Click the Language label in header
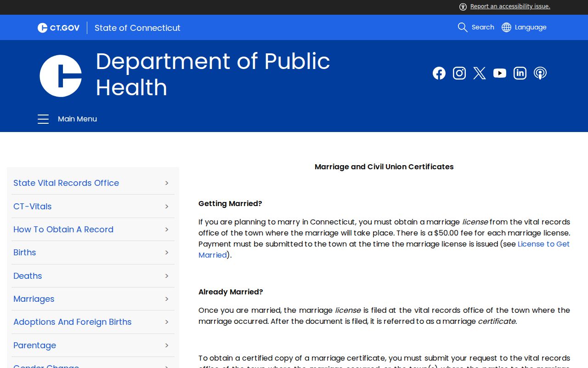588x368 pixels. [531, 27]
